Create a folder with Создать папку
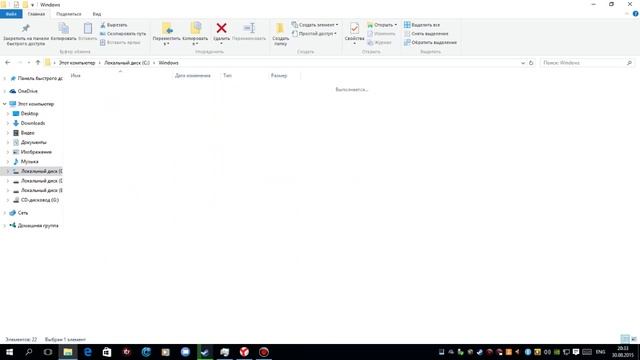The height and width of the screenshot is (360, 640). point(280,34)
